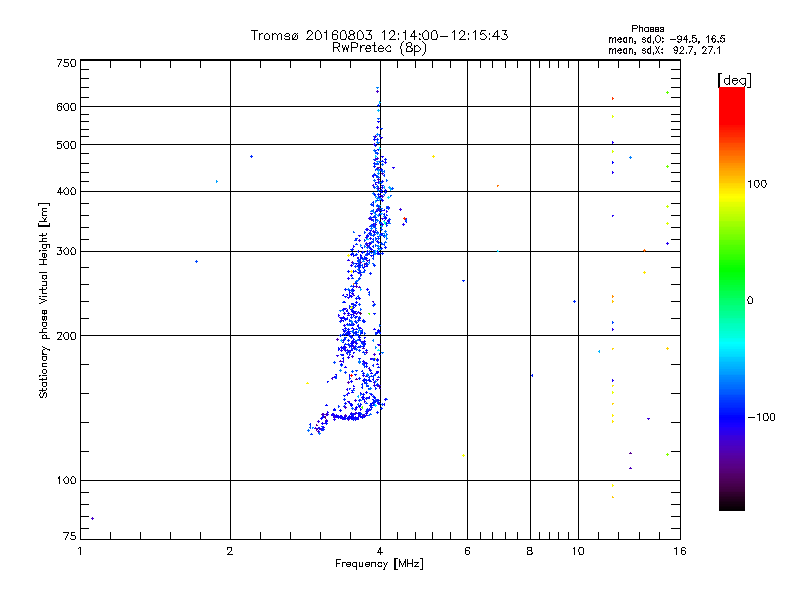Screen dimensions: 800x600
Task: Click the colorbar tick label "100" beside yellow
Action: click(x=757, y=184)
